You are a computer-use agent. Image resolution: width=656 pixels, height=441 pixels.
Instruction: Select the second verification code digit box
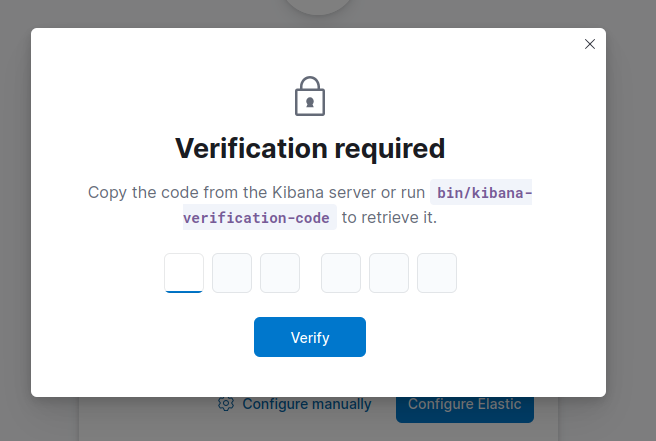point(232,273)
